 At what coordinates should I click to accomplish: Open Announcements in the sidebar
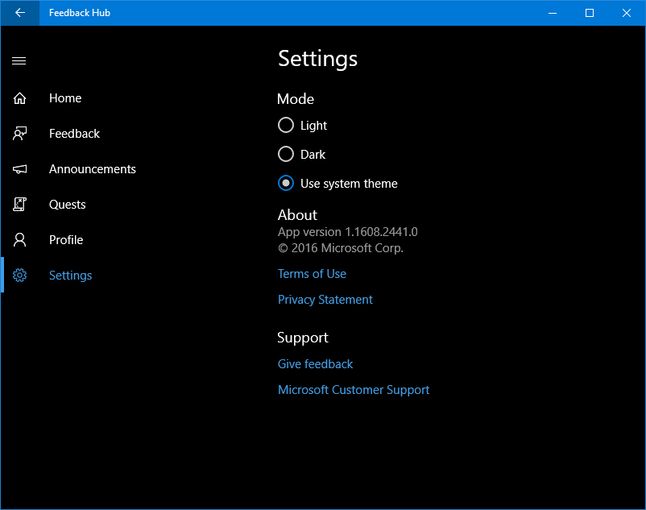click(92, 169)
